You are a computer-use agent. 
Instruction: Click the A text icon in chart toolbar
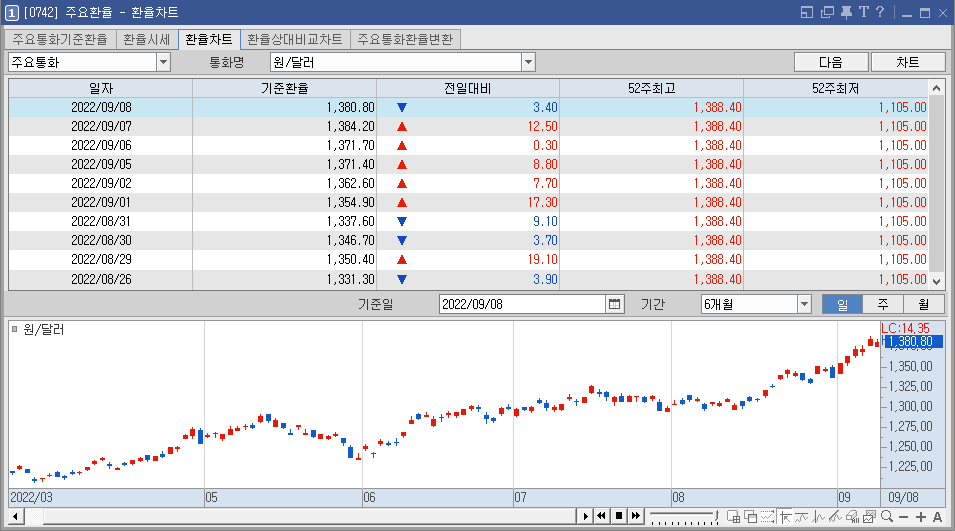coord(937,517)
